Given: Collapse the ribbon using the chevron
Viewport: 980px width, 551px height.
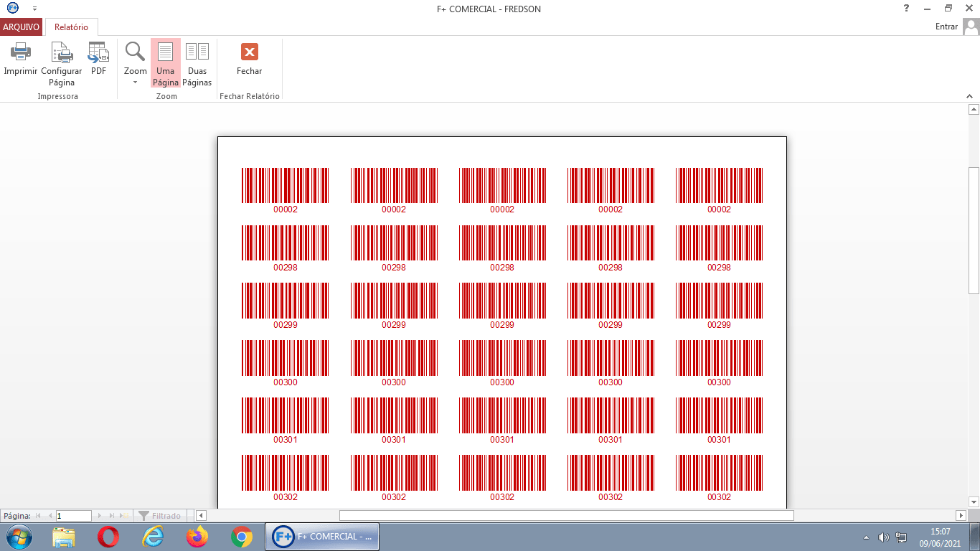Looking at the screenshot, I should click(x=968, y=95).
